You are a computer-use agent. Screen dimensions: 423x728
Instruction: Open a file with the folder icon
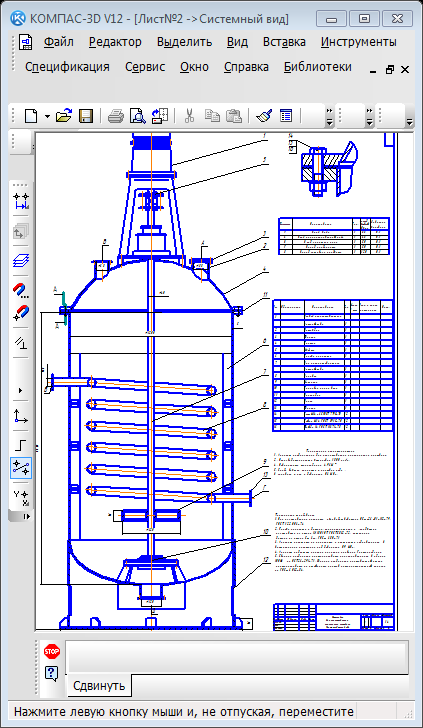64,116
